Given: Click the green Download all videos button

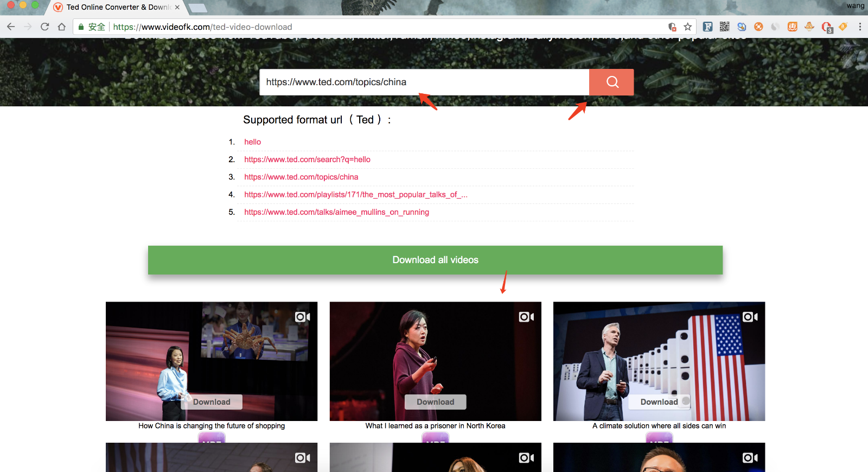Looking at the screenshot, I should [435, 260].
